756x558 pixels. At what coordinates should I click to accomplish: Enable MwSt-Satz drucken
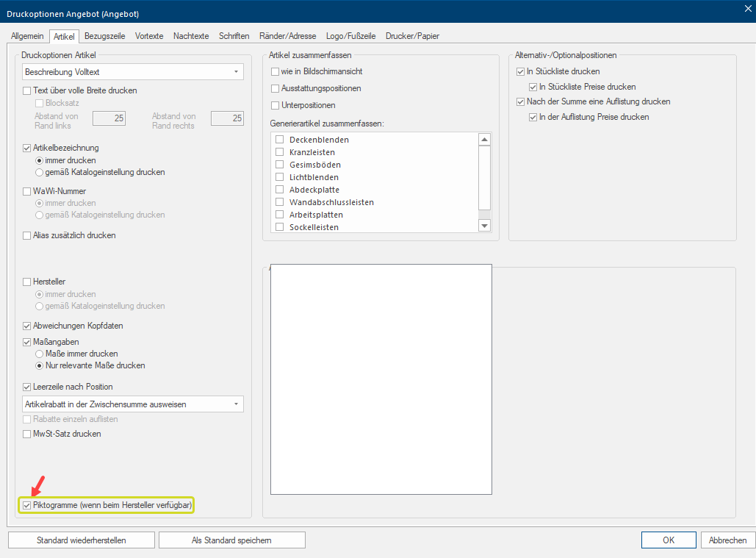(28, 434)
